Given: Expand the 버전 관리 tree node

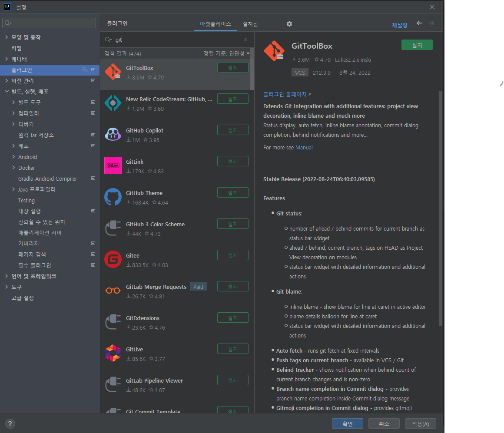Looking at the screenshot, I should tap(7, 81).
